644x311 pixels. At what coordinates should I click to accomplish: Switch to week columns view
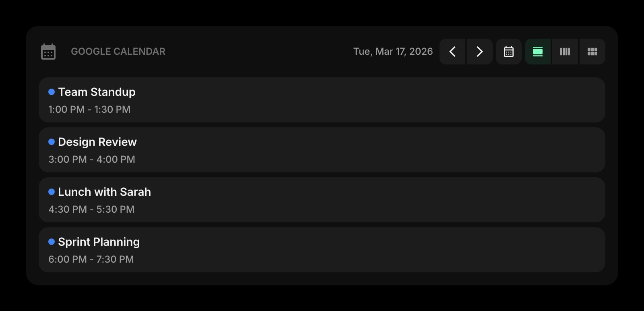[x=565, y=52]
